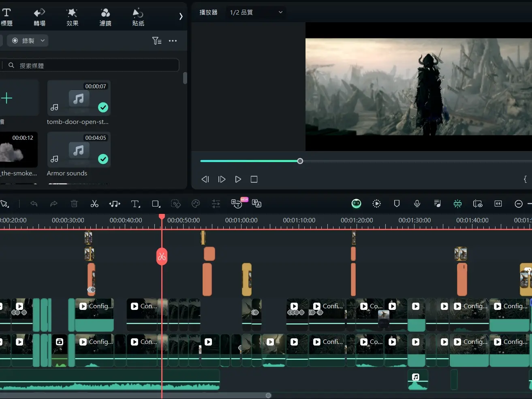Screen dimensions: 532x399
Task: Switch to the 轉場 transitions tab
Action: tap(39, 17)
